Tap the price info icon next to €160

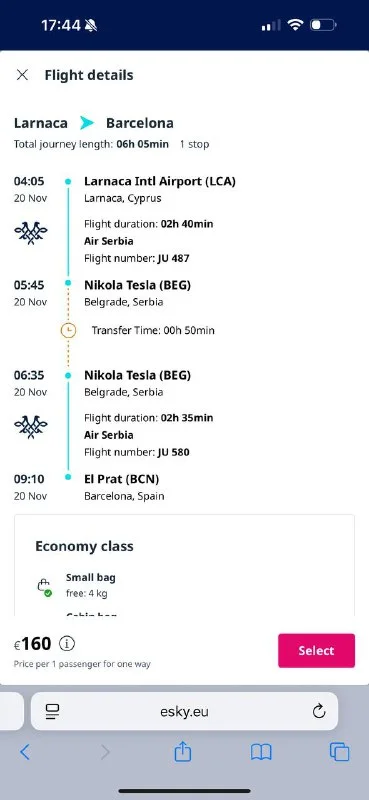(67, 643)
